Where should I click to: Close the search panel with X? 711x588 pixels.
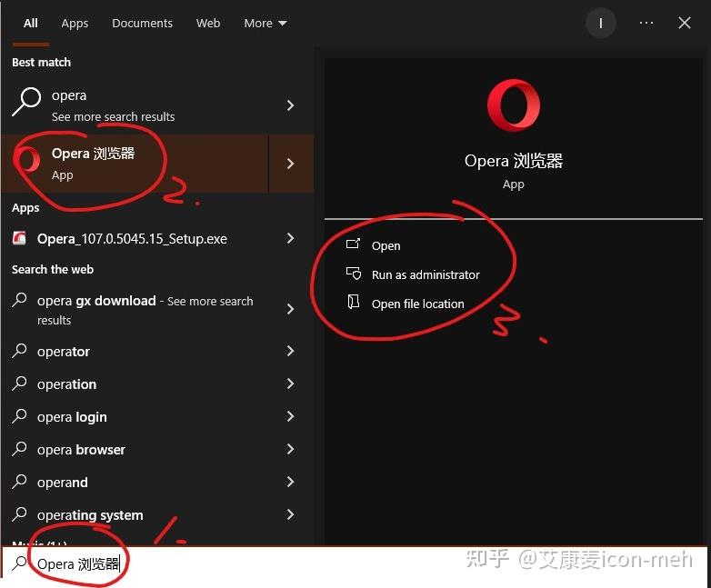coord(685,23)
